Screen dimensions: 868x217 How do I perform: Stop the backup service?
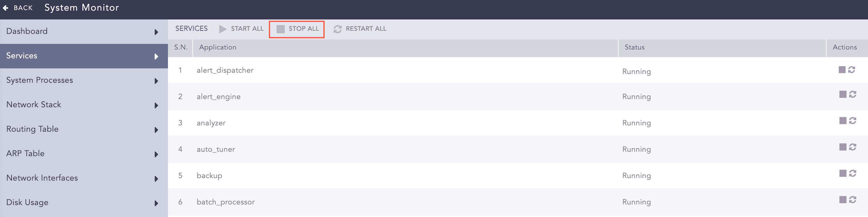tap(843, 173)
